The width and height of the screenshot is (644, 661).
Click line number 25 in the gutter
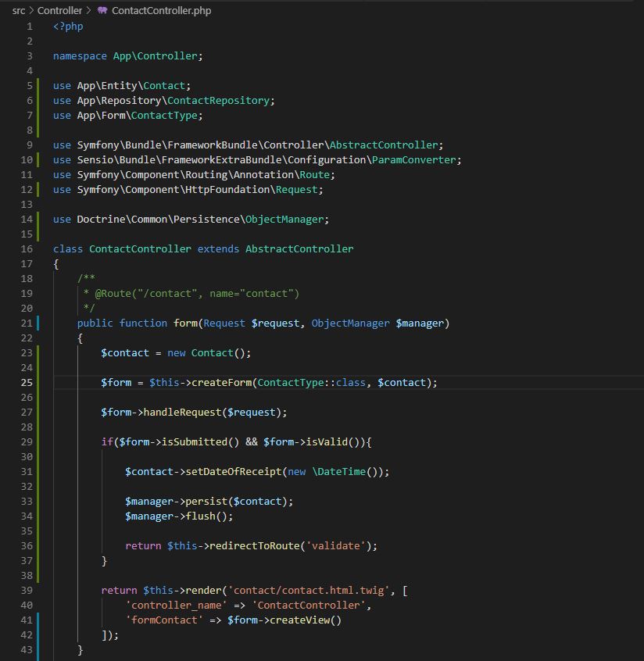[27, 383]
